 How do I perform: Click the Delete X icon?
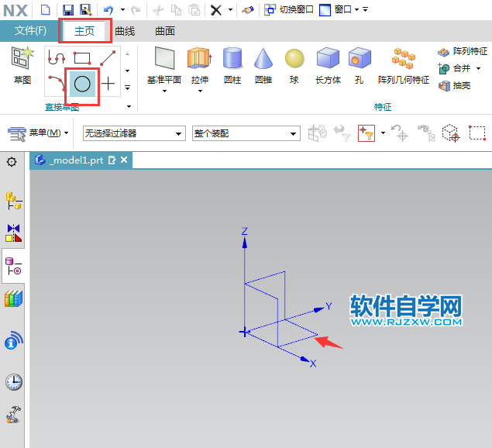pos(216,10)
